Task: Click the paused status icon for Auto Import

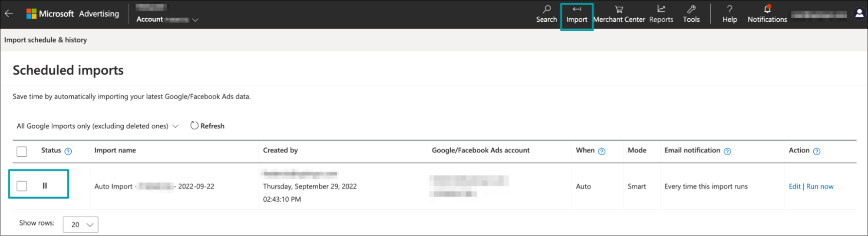Action: tap(45, 186)
